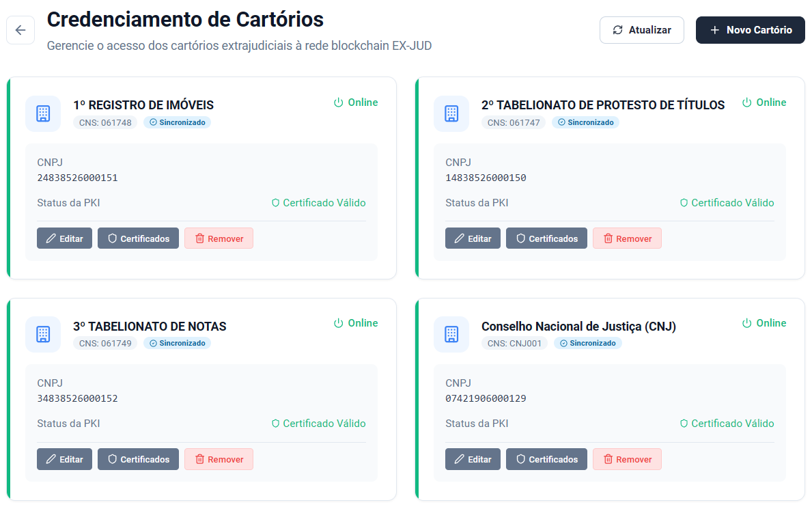This screenshot has width=812, height=509.
Task: Add a Novo Cartório
Action: (750, 30)
